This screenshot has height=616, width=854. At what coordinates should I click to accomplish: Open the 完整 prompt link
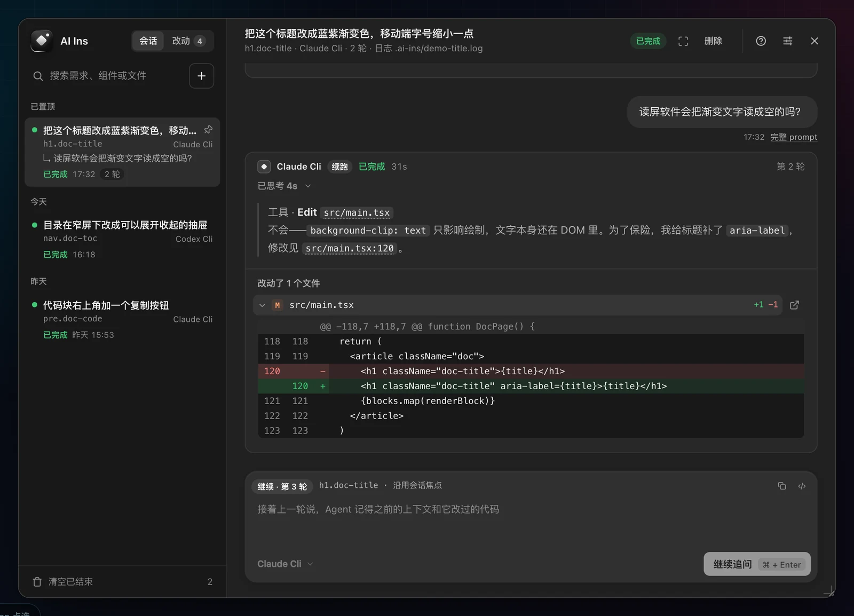pos(794,137)
